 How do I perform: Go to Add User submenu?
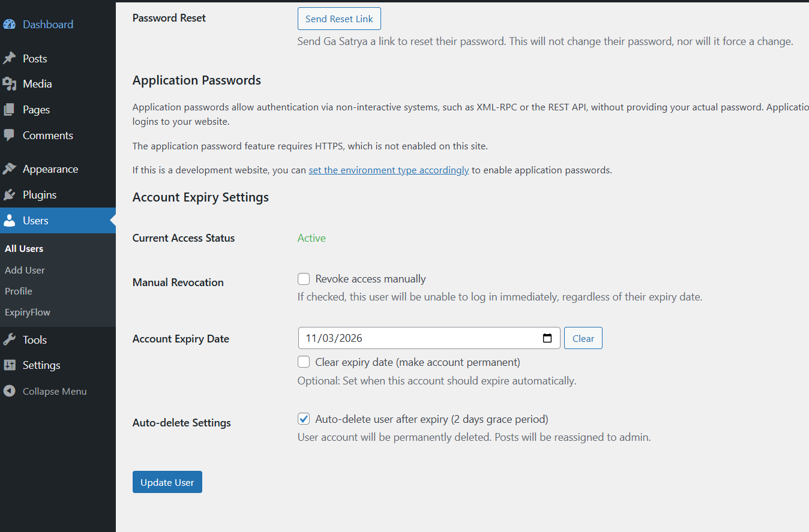[x=25, y=270]
